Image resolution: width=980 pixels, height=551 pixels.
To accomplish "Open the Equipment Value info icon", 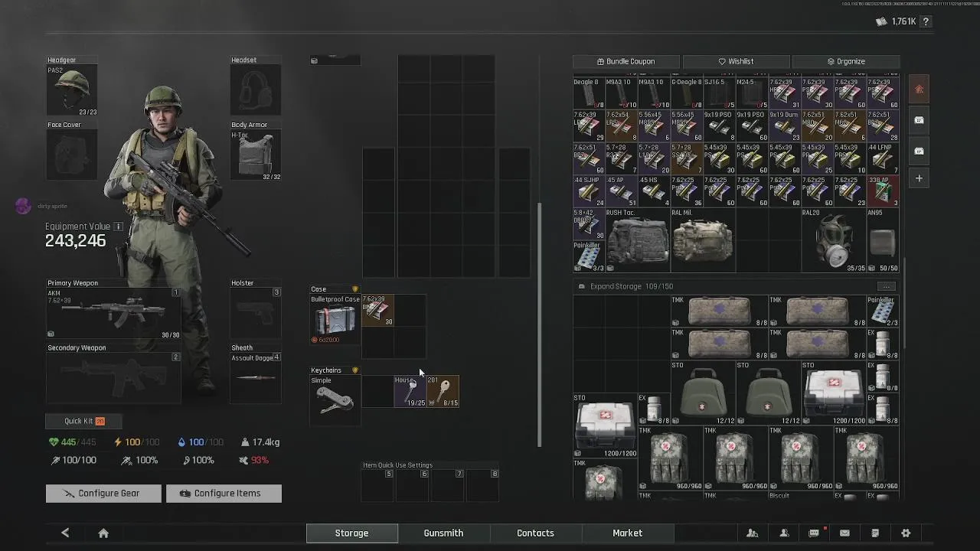I will tap(119, 227).
